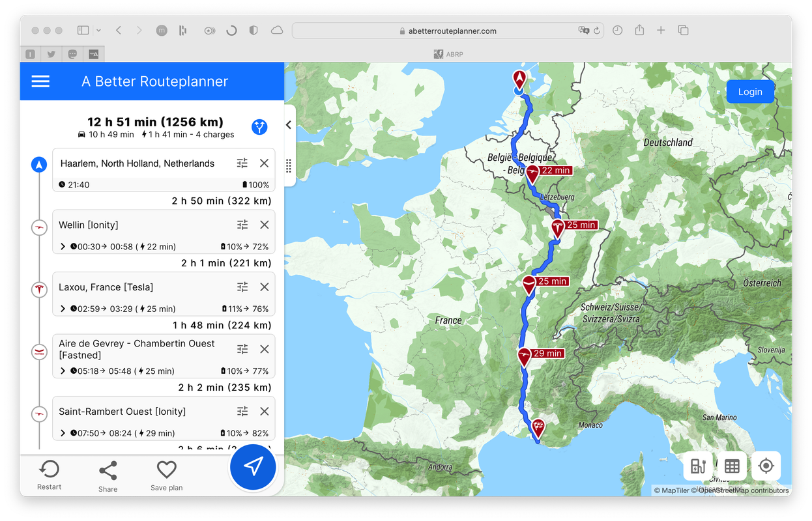Click the Fastned icon beside Aire de Gevrey
The width and height of the screenshot is (812, 521).
coord(39,352)
